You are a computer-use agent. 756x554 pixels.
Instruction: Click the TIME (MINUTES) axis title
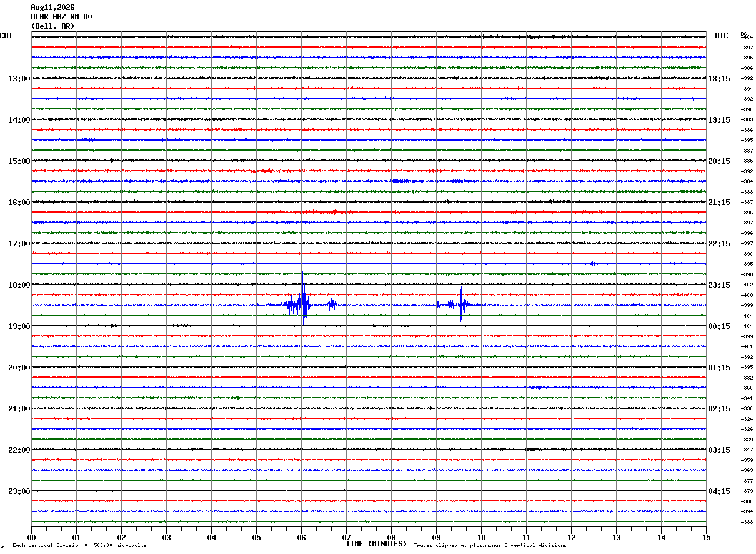376,544
